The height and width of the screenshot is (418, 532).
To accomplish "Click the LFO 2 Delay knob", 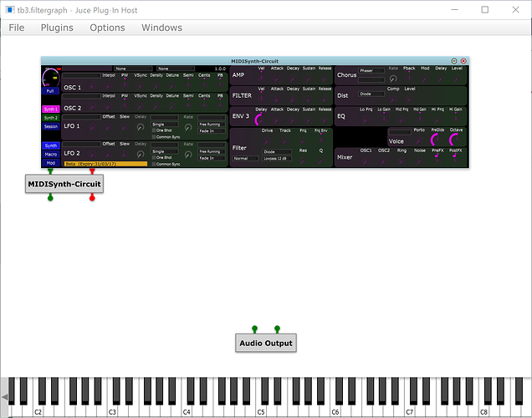I will coord(141,155).
